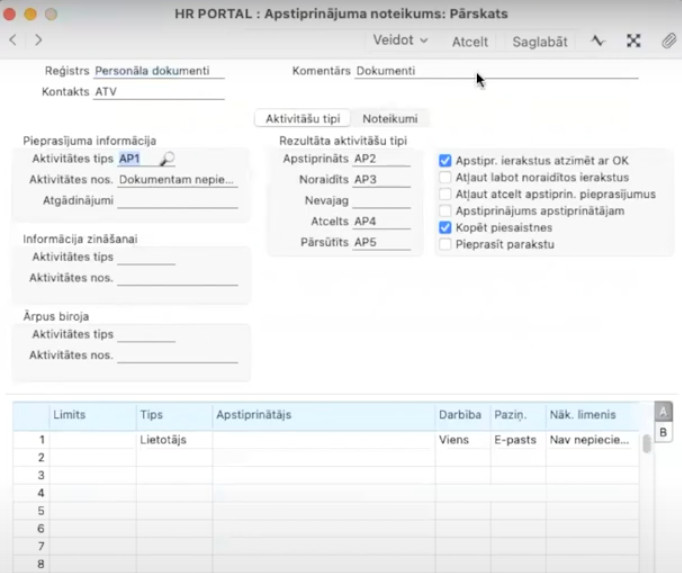Click the magnifier lookup icon beside AP1
The width and height of the screenshot is (682, 573).
pyautogui.click(x=167, y=159)
